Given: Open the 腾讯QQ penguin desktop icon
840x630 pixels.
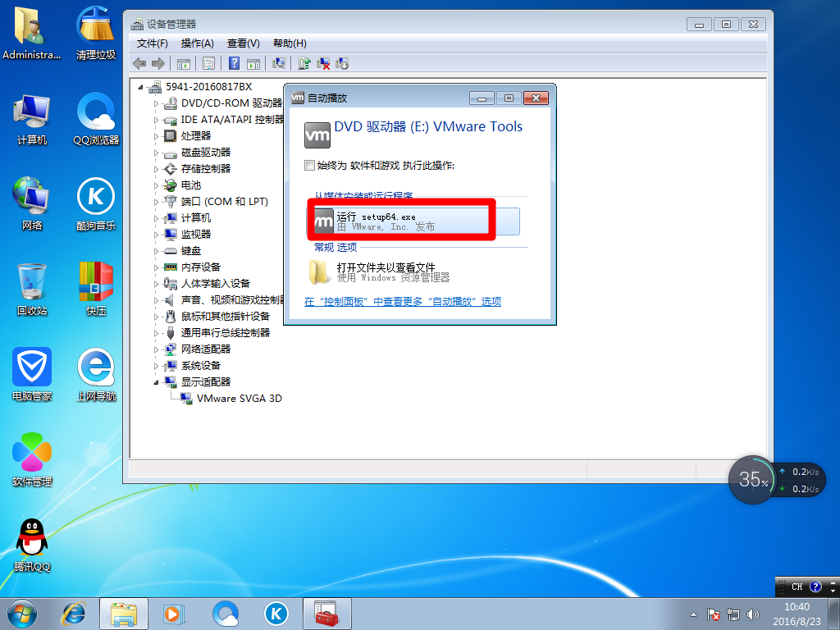Looking at the screenshot, I should tap(32, 546).
